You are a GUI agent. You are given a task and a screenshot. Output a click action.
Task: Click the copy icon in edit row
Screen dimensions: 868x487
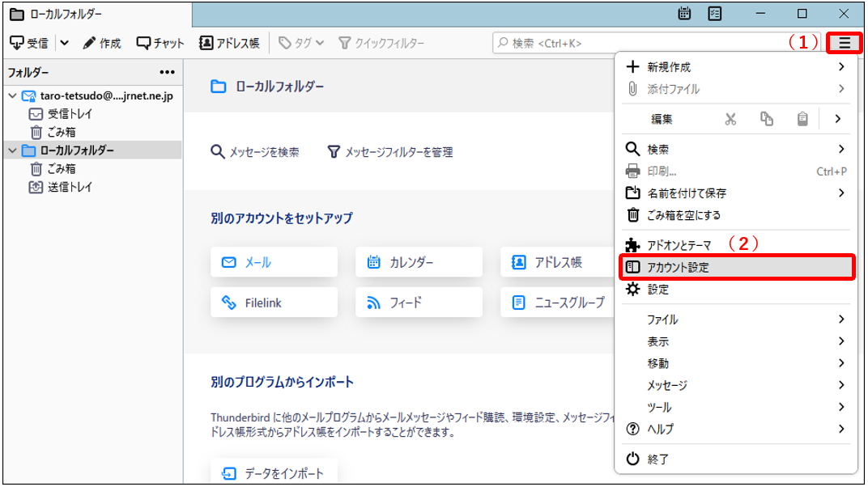(x=766, y=119)
